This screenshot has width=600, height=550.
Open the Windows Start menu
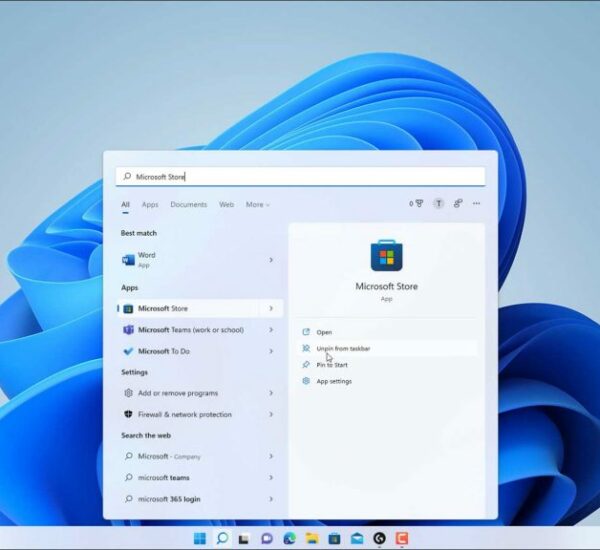(x=200, y=538)
